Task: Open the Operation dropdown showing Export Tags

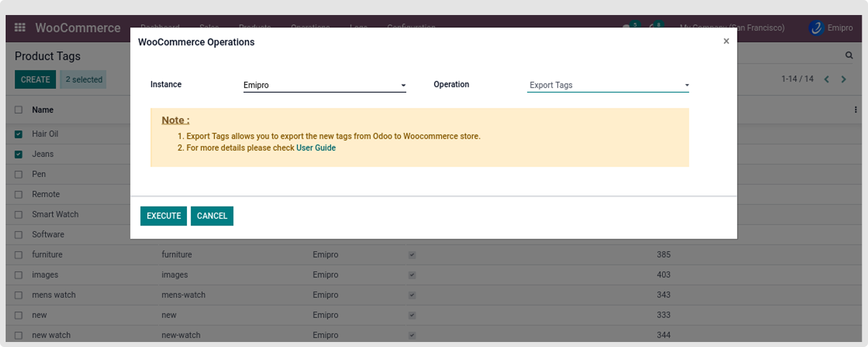Action: pyautogui.click(x=608, y=85)
